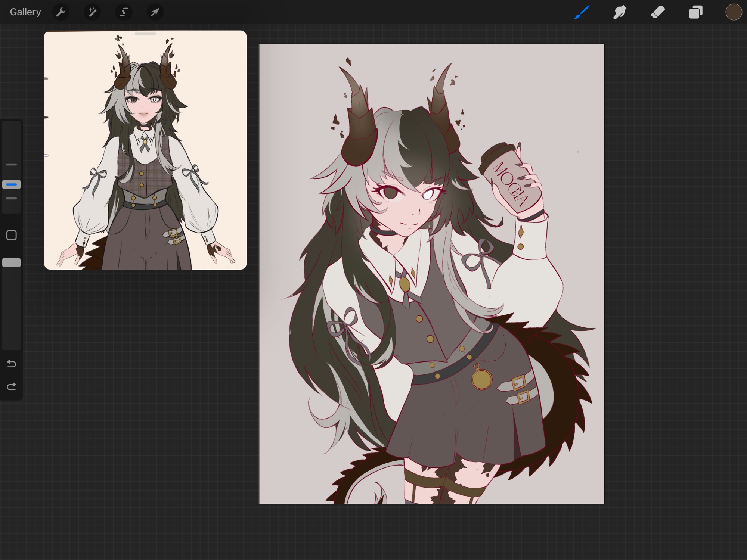
Task: Click the blue brush size slider handle
Action: pyautogui.click(x=12, y=184)
